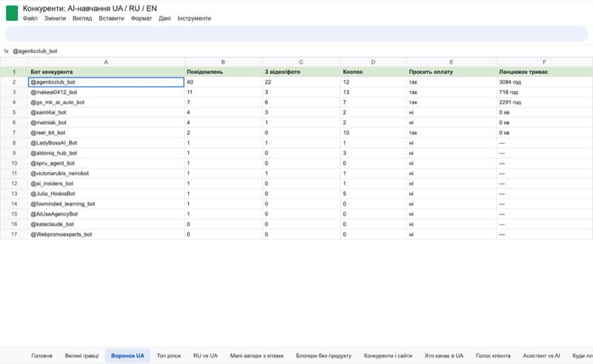Click the cell with value 22
593x364 pixels.
301,82
